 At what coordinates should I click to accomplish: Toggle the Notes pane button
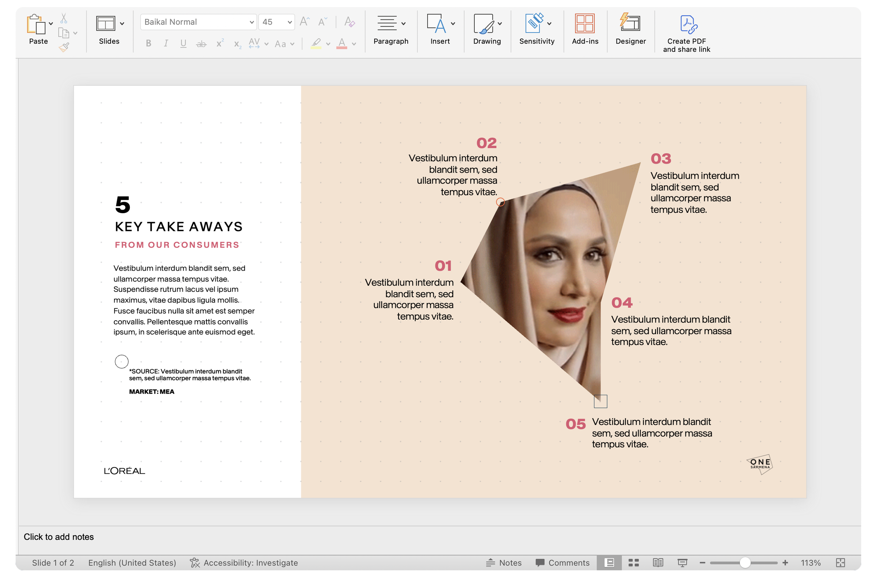click(x=504, y=562)
